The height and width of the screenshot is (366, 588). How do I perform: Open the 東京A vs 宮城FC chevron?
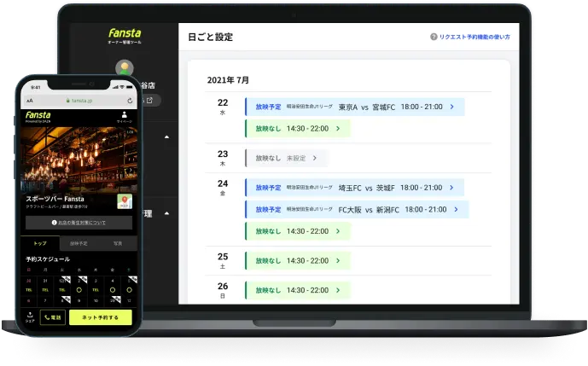pos(451,107)
